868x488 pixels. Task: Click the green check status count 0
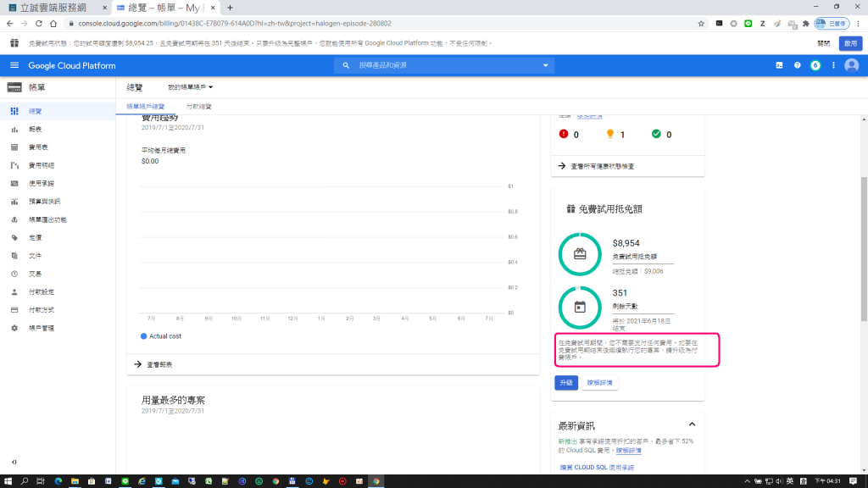tap(669, 135)
